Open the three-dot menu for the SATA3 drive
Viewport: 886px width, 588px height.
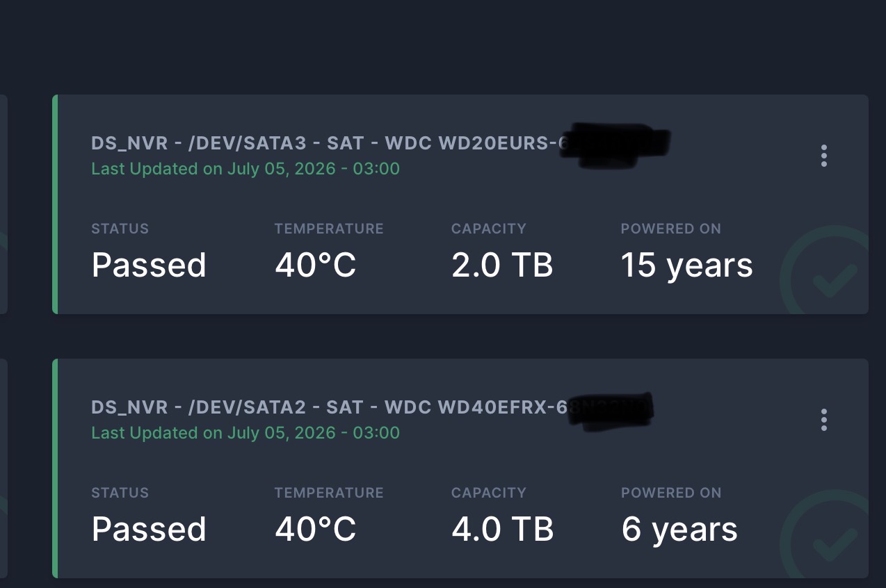point(824,156)
